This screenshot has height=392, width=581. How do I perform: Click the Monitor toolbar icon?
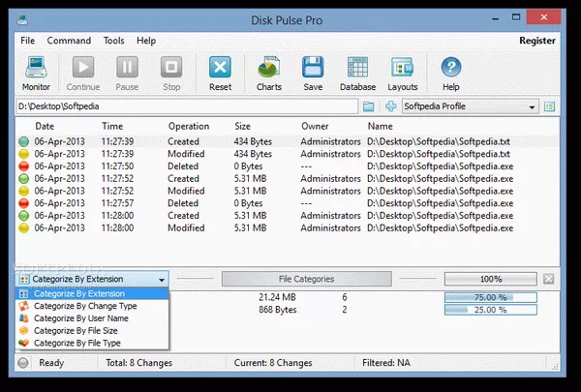click(x=36, y=74)
